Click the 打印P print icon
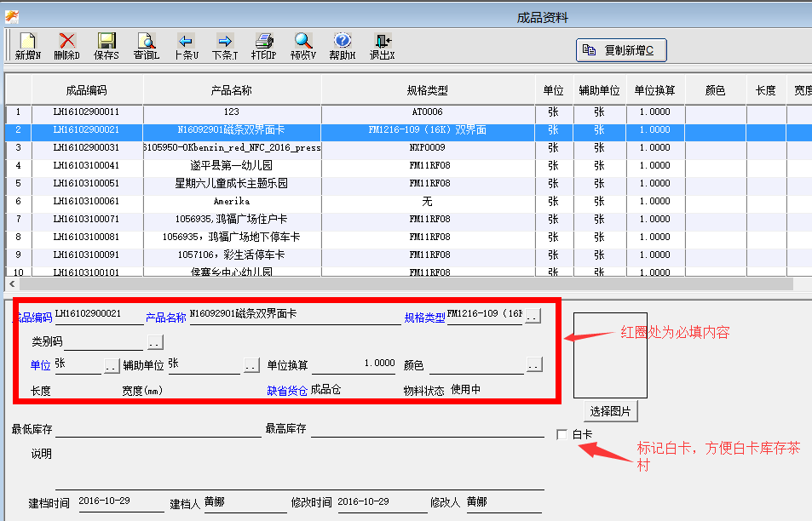812x521 pixels. coord(264,46)
